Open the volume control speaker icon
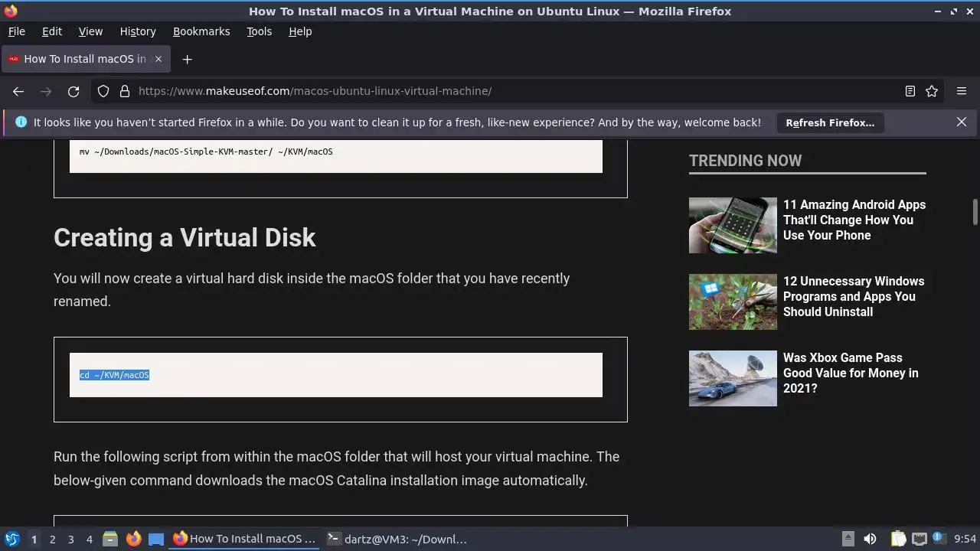Viewport: 980px width, 551px height. pos(870,539)
